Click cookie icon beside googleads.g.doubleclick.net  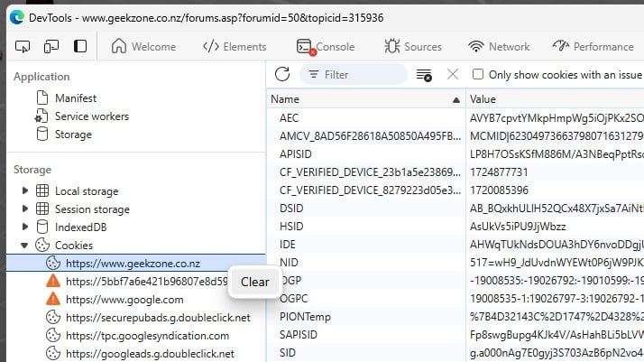click(53, 353)
